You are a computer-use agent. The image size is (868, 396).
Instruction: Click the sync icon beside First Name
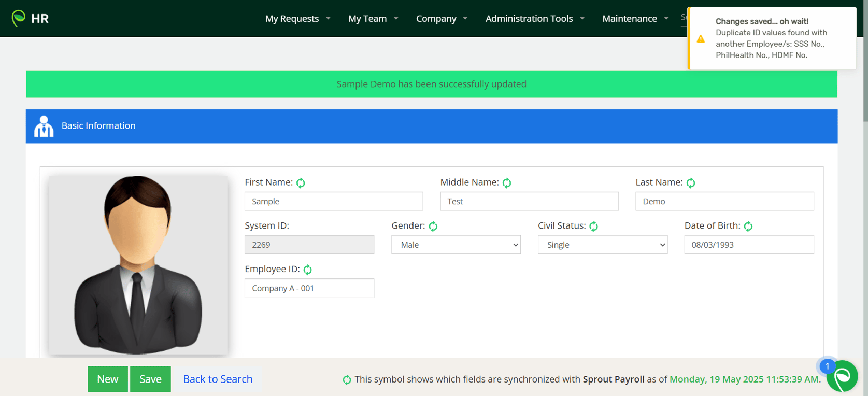[301, 182]
